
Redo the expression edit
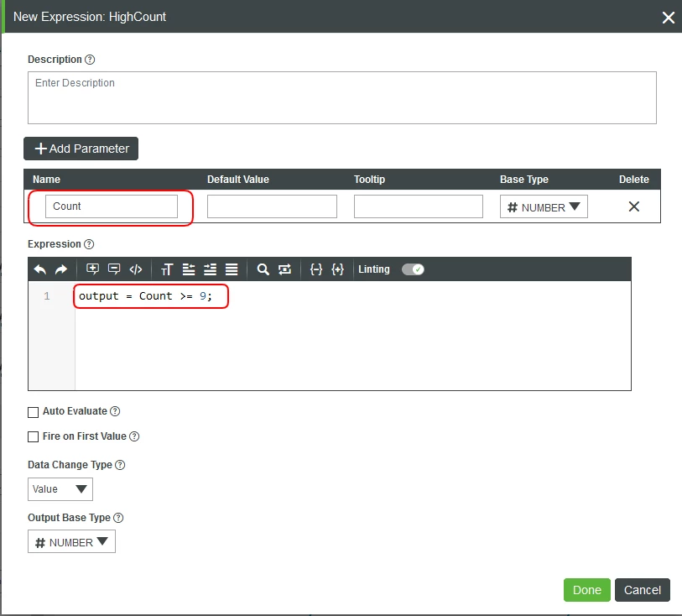pyautogui.click(x=61, y=269)
